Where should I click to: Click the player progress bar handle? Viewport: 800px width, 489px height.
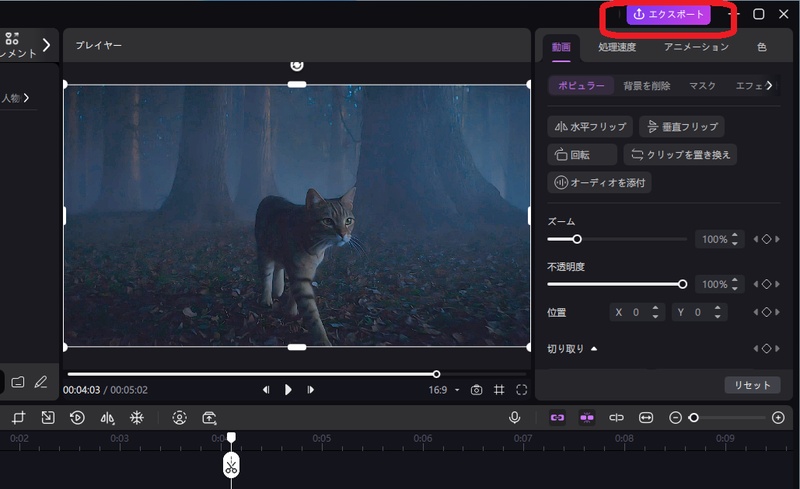(x=436, y=374)
